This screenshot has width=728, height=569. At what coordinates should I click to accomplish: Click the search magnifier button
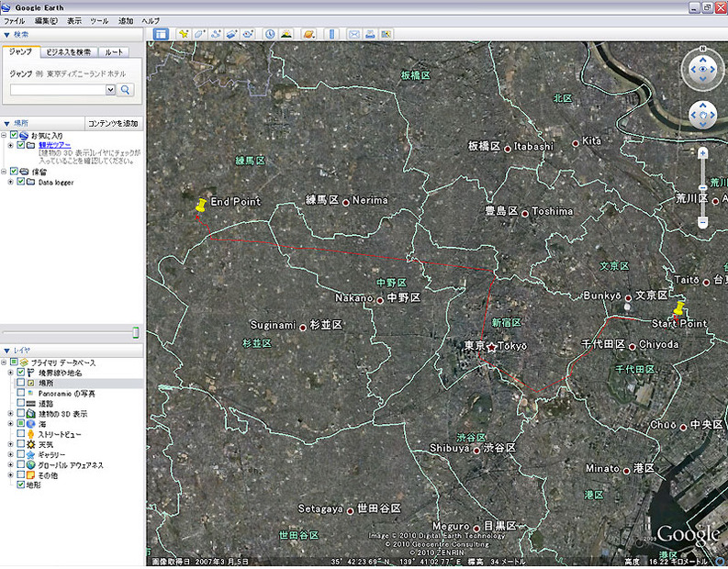[x=126, y=90]
